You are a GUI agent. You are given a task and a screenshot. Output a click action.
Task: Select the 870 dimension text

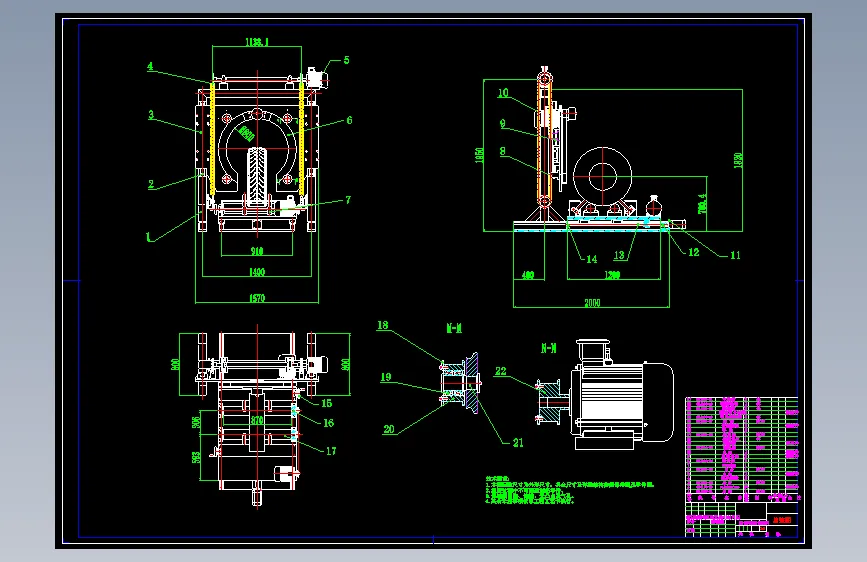[257, 420]
